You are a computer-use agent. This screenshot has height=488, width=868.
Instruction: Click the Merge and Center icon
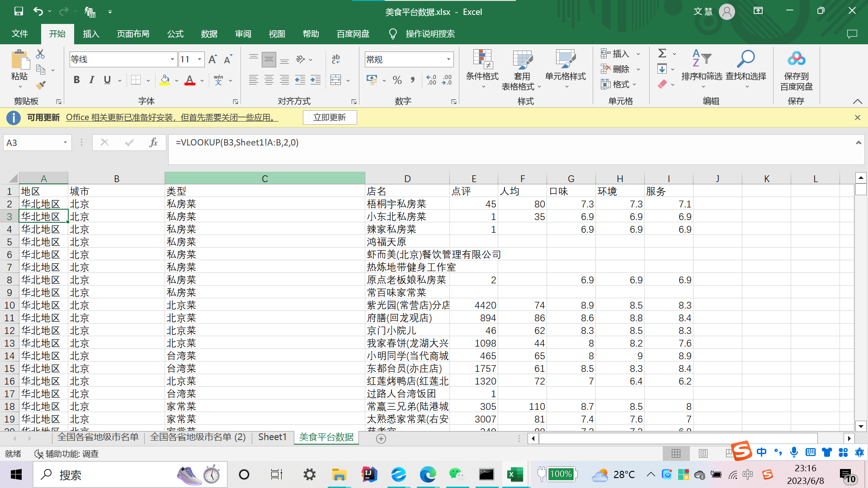click(336, 80)
